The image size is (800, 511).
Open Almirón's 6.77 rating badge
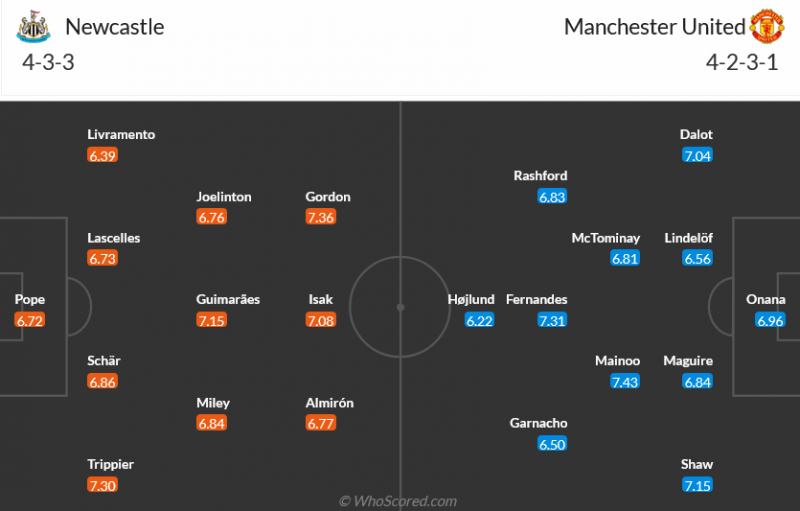321,423
